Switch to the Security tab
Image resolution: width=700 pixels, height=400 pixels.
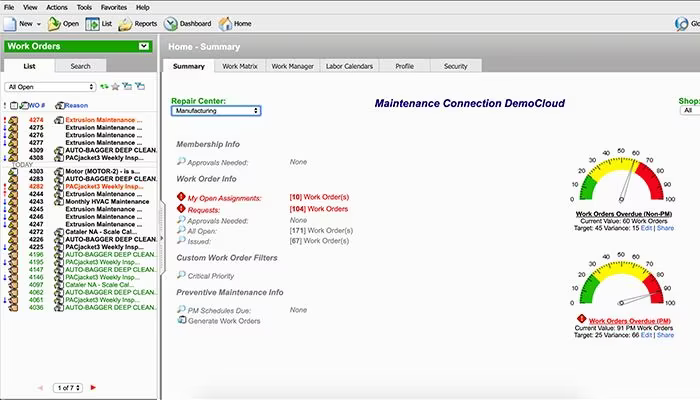pos(455,66)
